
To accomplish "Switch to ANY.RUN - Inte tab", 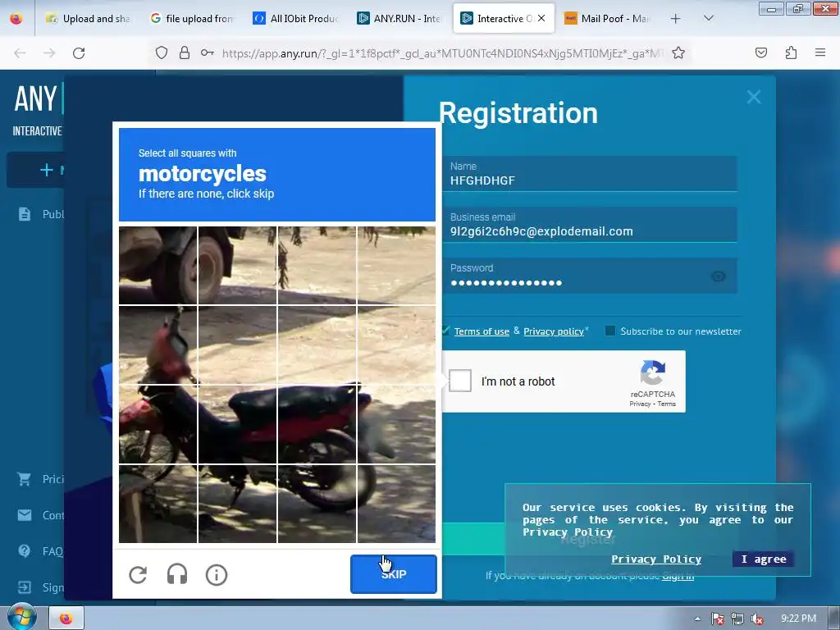I will pyautogui.click(x=399, y=19).
